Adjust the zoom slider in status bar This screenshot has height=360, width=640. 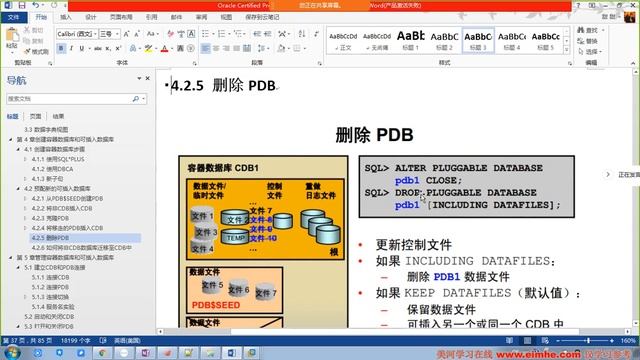588,340
